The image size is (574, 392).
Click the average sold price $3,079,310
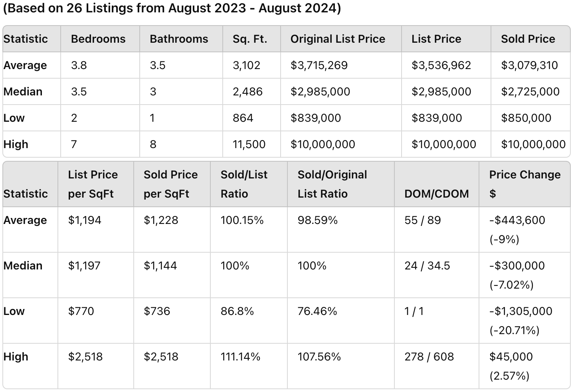point(529,65)
